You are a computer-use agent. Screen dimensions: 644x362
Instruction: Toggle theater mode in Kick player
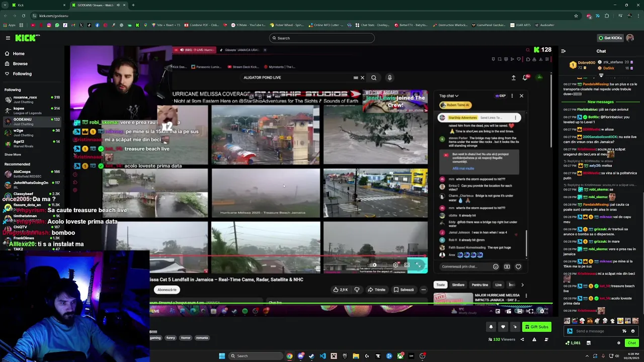tap(519, 311)
